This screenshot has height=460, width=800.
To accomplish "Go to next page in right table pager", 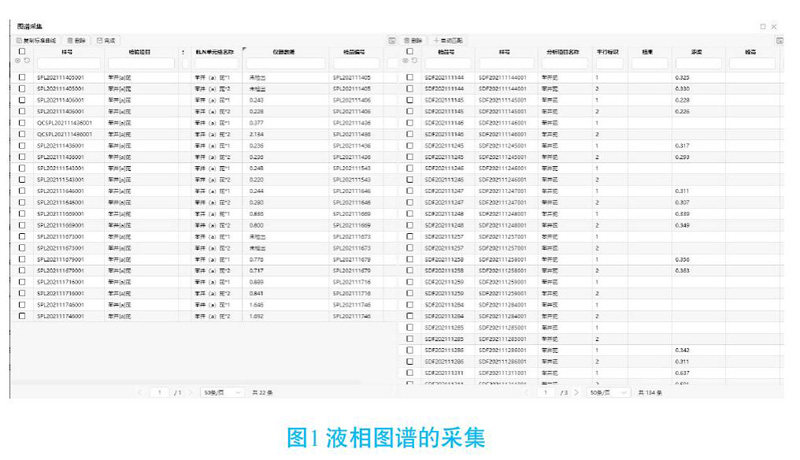I will [x=575, y=393].
